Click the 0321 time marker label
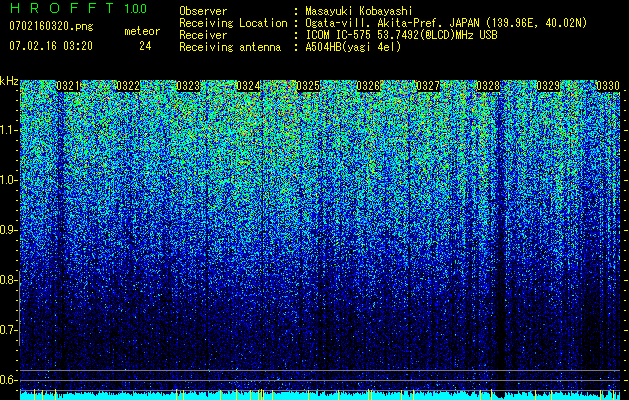Viewport: 629px width, 400px height. tap(68, 86)
